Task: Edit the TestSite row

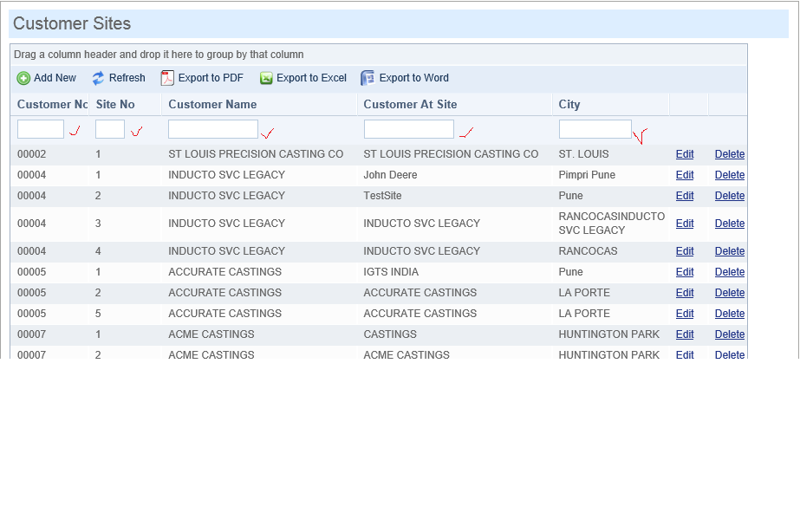Action: pyautogui.click(x=685, y=196)
